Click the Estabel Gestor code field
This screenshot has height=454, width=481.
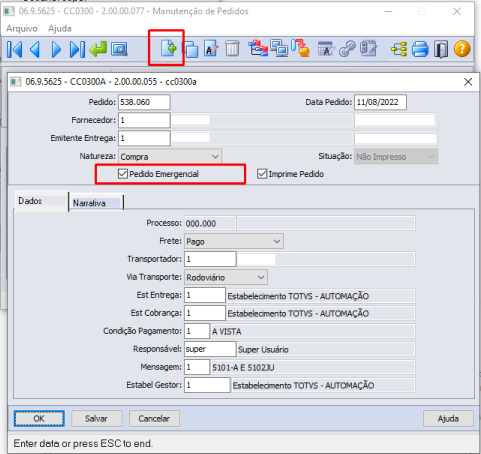tap(207, 385)
